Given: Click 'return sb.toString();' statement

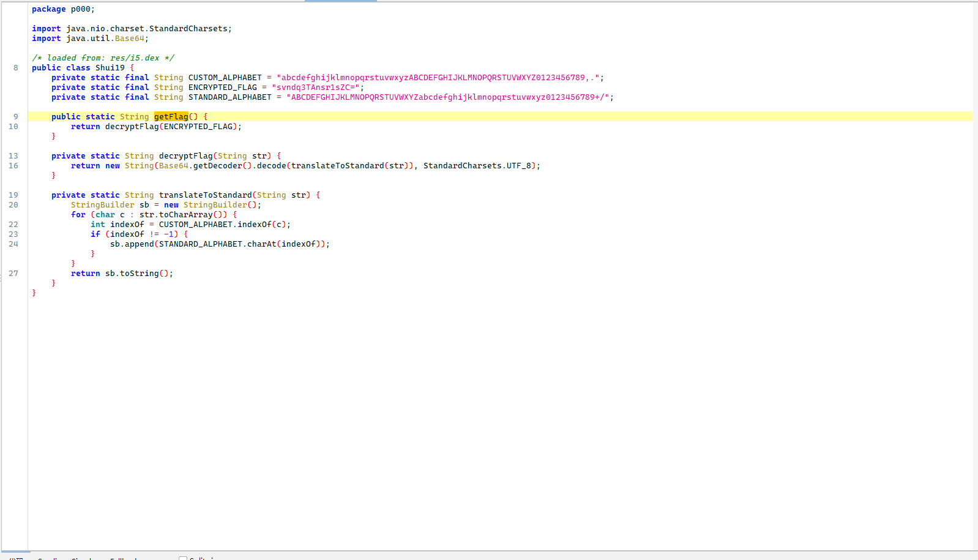Looking at the screenshot, I should coord(122,273).
